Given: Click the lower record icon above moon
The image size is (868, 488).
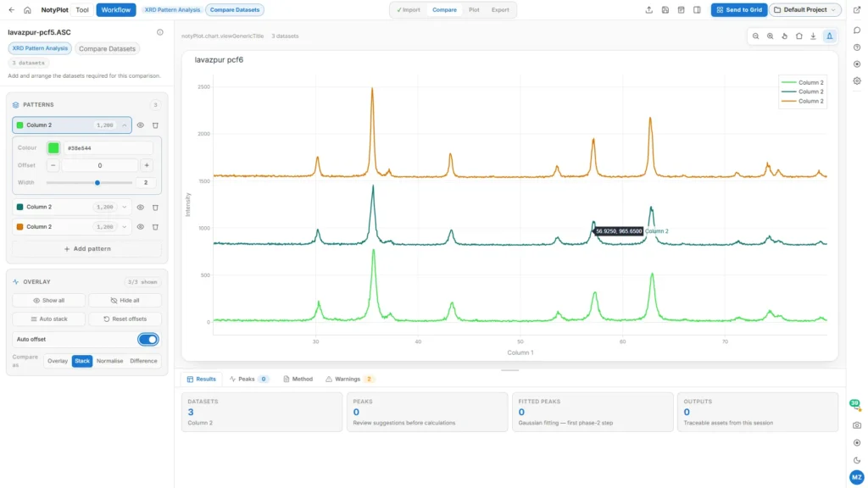Looking at the screenshot, I should point(857,442).
